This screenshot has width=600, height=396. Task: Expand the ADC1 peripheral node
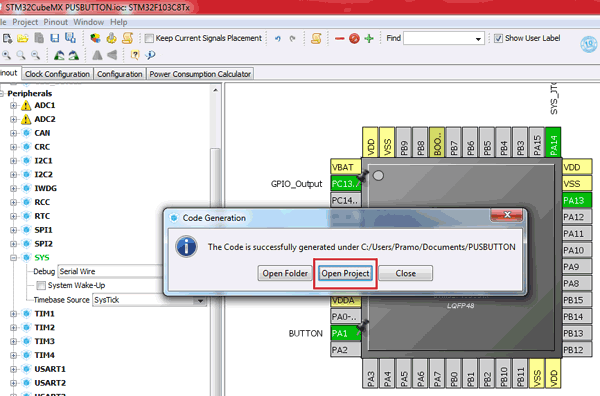(x=13, y=105)
